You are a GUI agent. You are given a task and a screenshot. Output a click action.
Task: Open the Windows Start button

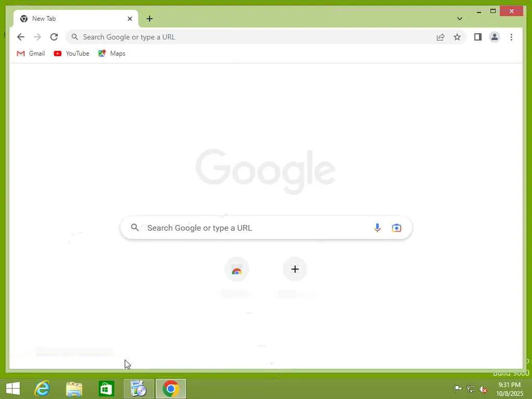click(13, 389)
